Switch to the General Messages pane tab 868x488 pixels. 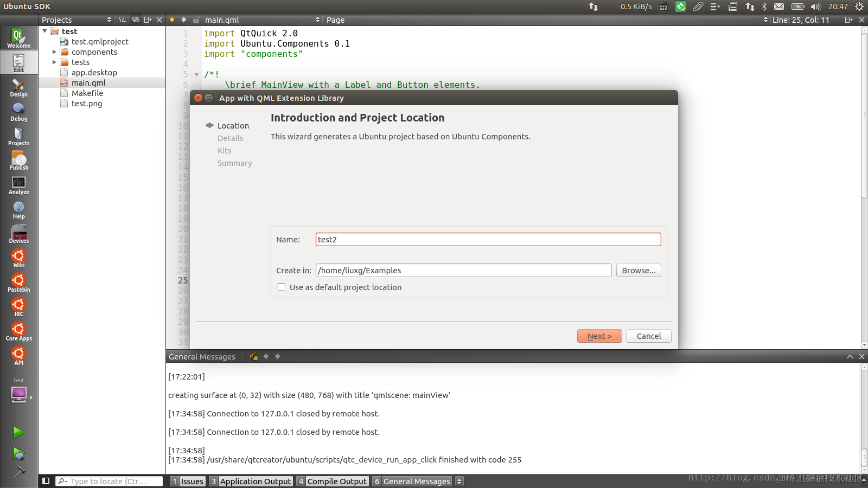(x=412, y=481)
